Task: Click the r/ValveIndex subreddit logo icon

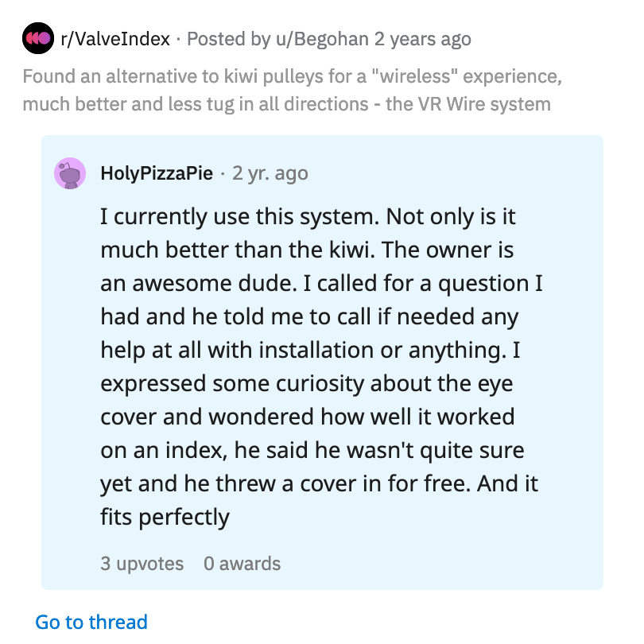Action: (x=37, y=38)
